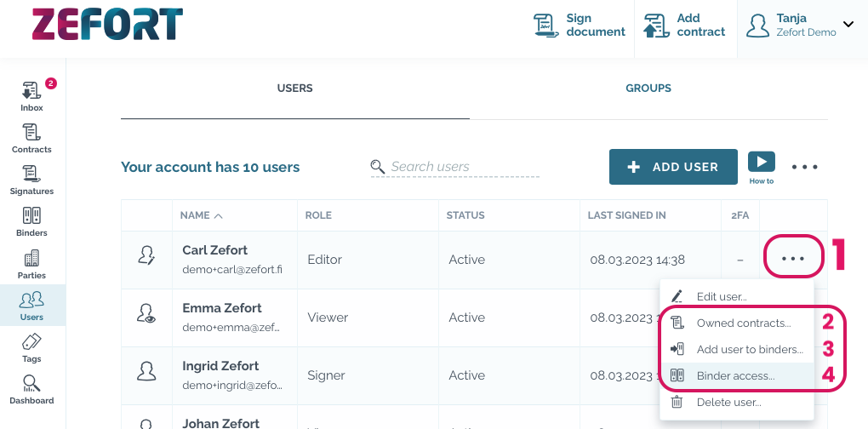Click the email demo+carl@zefort.fi
868x429 pixels.
pyautogui.click(x=232, y=270)
